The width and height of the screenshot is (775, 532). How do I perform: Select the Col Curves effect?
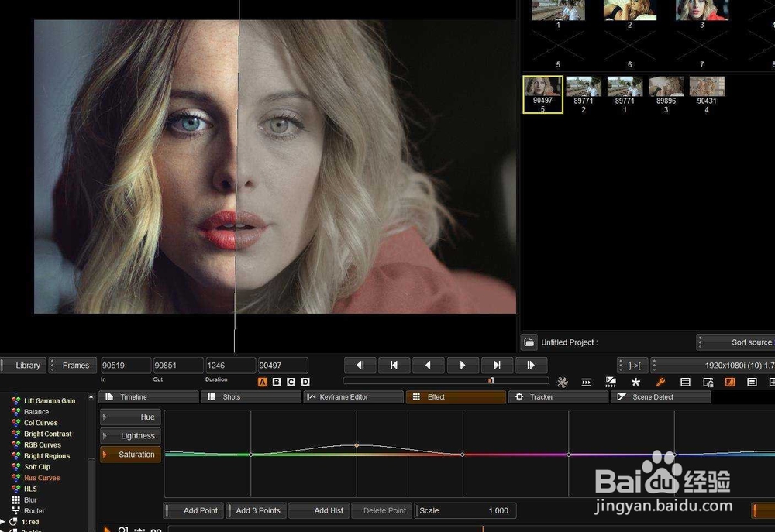pyautogui.click(x=40, y=423)
